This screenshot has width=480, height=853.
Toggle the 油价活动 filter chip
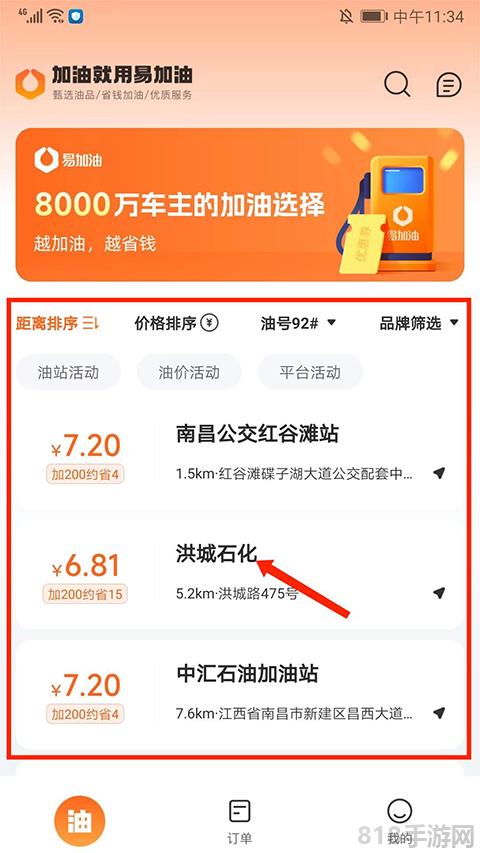click(189, 372)
